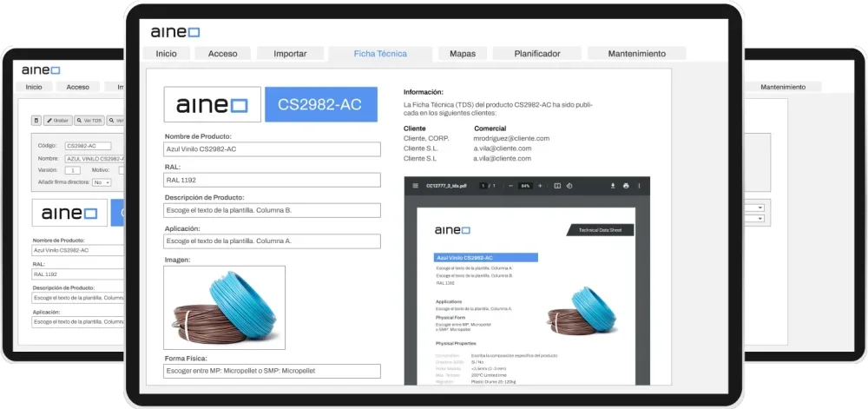Click Azul Vinilo CS2982-AC title in PDF
The height and width of the screenshot is (409, 868).
[485, 258]
